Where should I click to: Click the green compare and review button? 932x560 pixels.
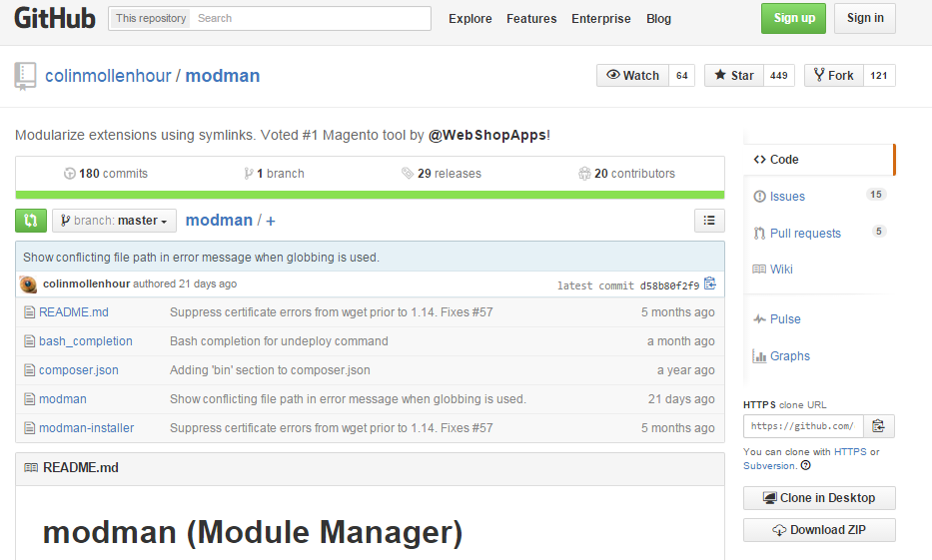[x=30, y=221]
